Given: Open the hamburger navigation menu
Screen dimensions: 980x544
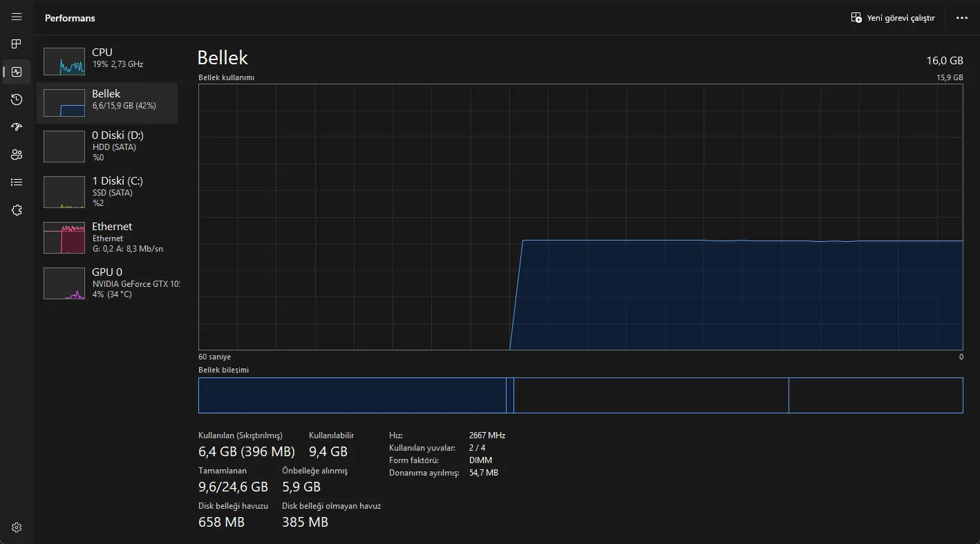Looking at the screenshot, I should click(17, 17).
